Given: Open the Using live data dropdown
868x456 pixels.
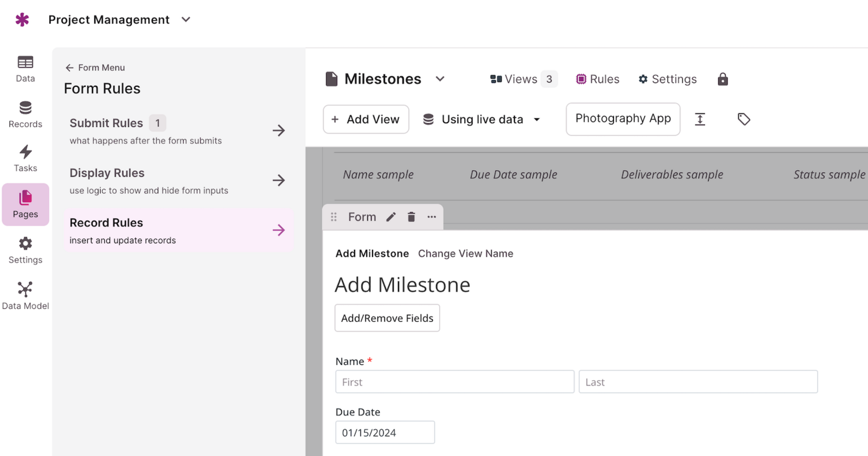Looking at the screenshot, I should coord(482,119).
